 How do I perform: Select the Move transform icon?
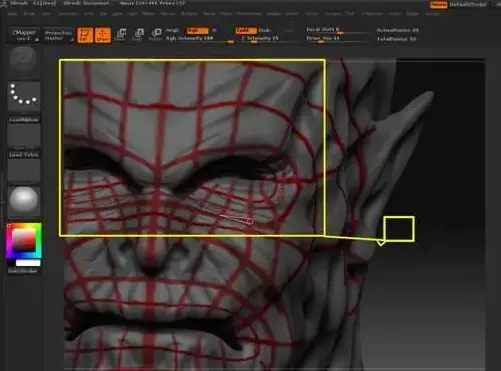coord(120,34)
